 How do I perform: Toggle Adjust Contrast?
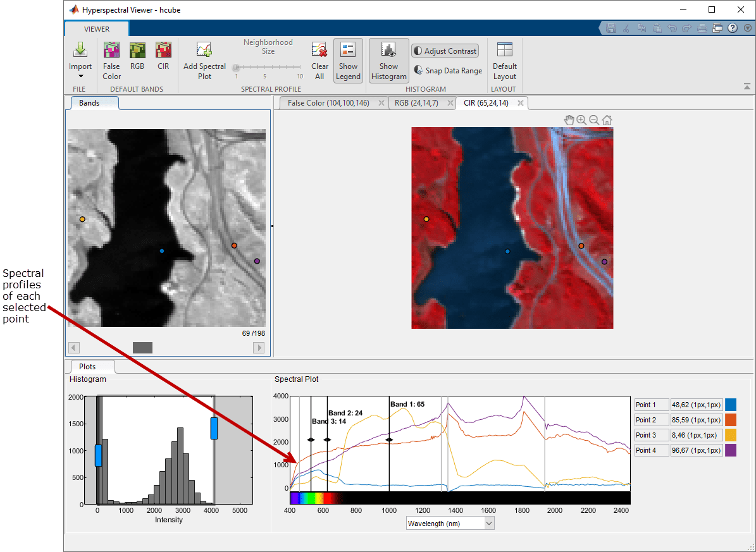click(445, 51)
